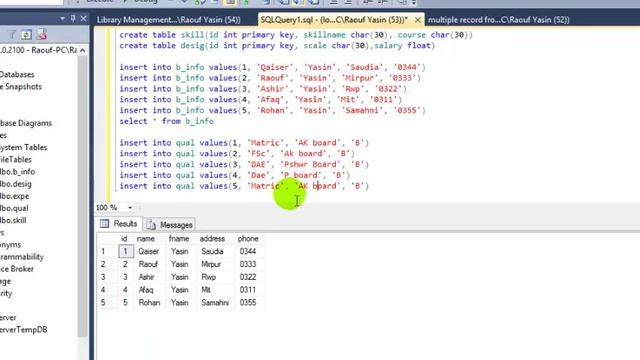Show the Messages tab

169,225
